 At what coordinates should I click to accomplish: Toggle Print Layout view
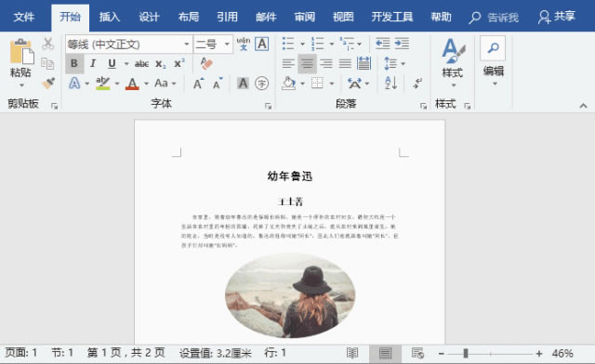(385, 354)
